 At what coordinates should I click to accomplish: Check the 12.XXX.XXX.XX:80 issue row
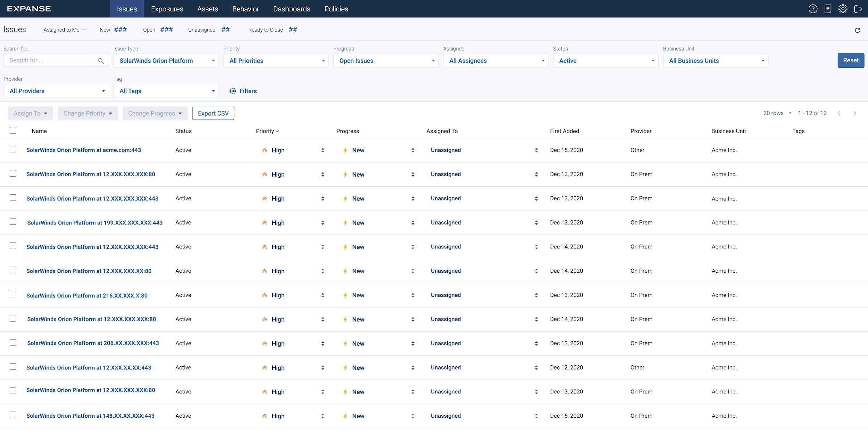(13, 270)
